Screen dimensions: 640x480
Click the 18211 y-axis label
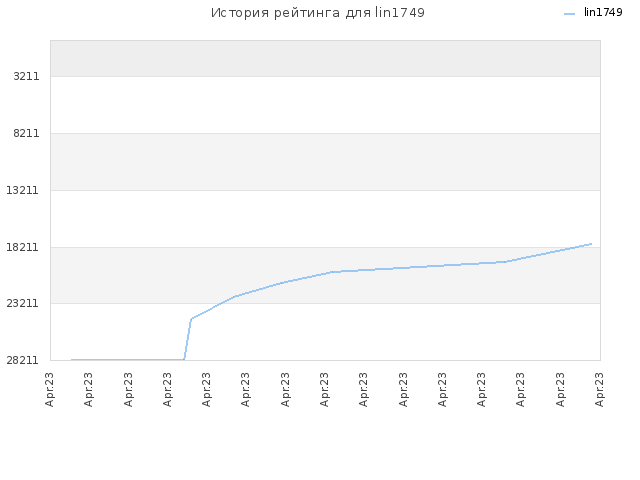(22, 247)
